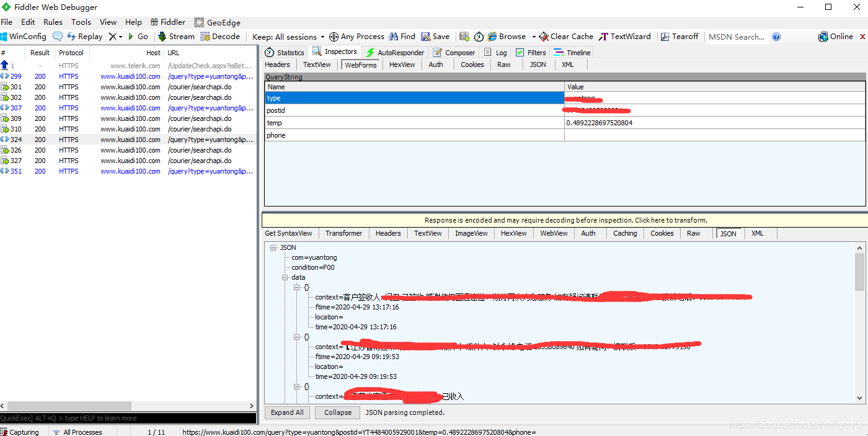
Task: Select session 351 in the list
Action: coord(128,171)
